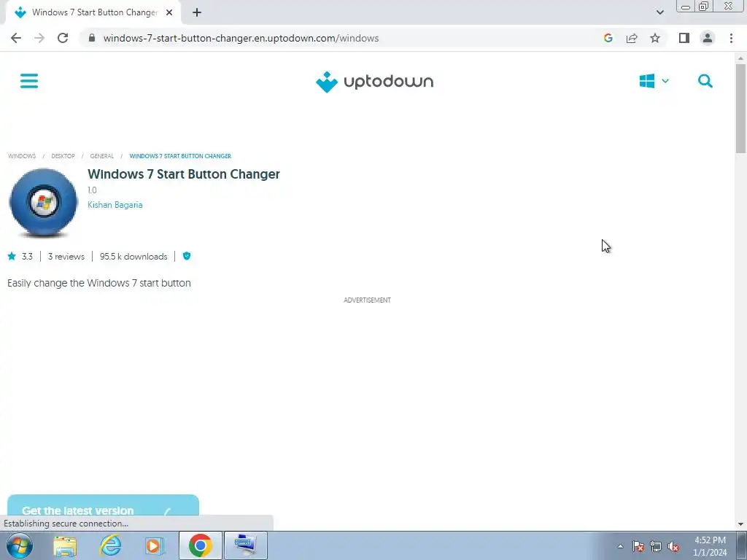Click the scrollbar down arrow
Image resolution: width=747 pixels, height=560 pixels.
[x=740, y=524]
